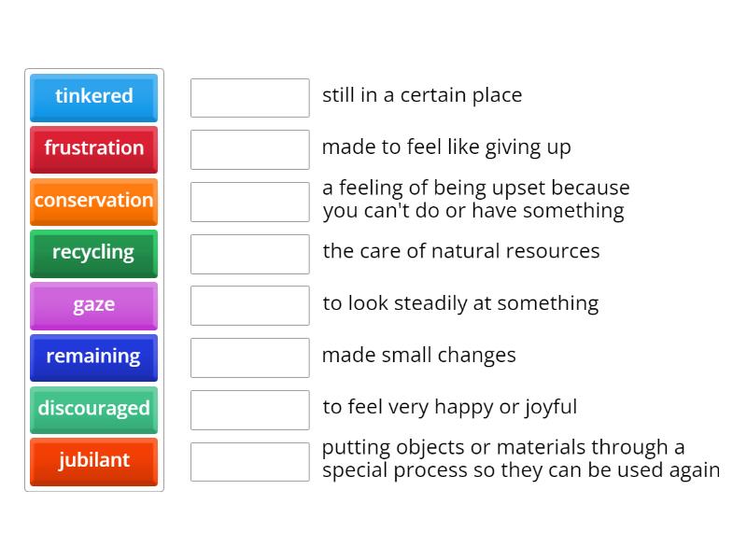Click answer box for 'to feel very happy or joyful'
The image size is (747, 560).
(x=250, y=410)
